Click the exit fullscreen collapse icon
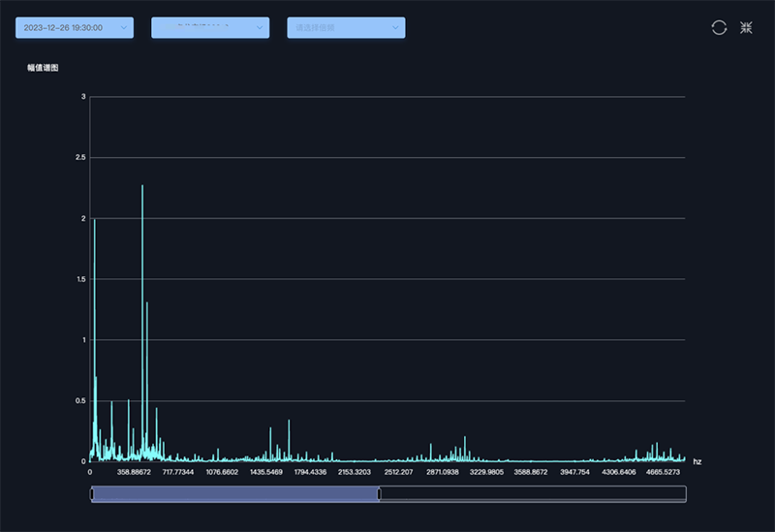The image size is (775, 532). [746, 28]
